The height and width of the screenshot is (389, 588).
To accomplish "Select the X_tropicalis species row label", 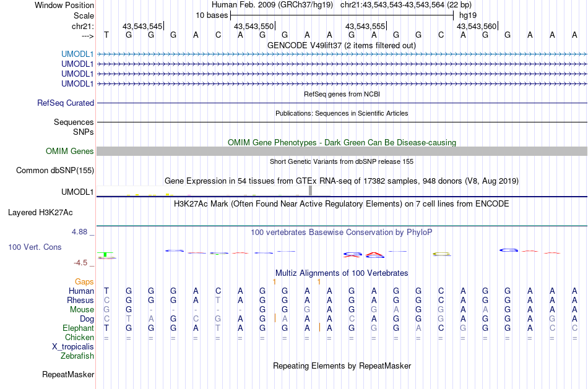I will pos(73,347).
